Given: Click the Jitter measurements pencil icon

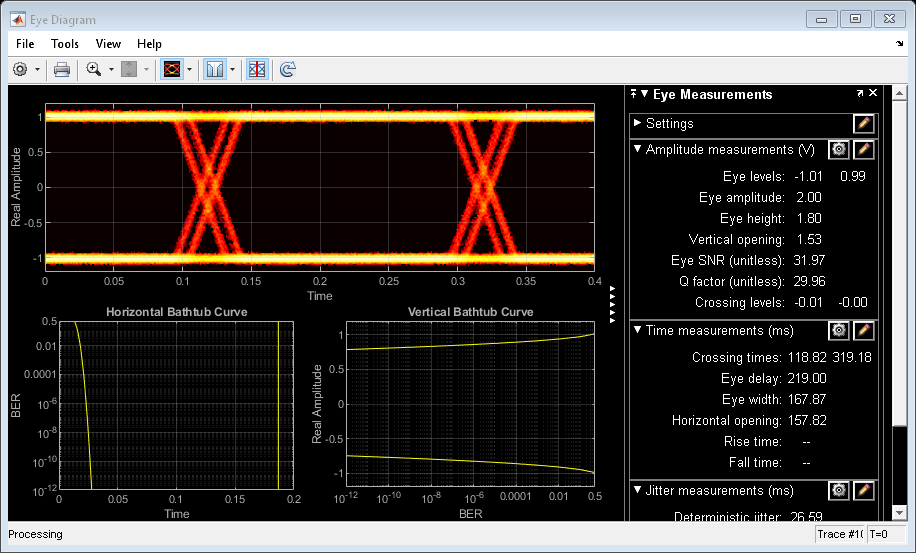Looking at the screenshot, I should tap(863, 491).
